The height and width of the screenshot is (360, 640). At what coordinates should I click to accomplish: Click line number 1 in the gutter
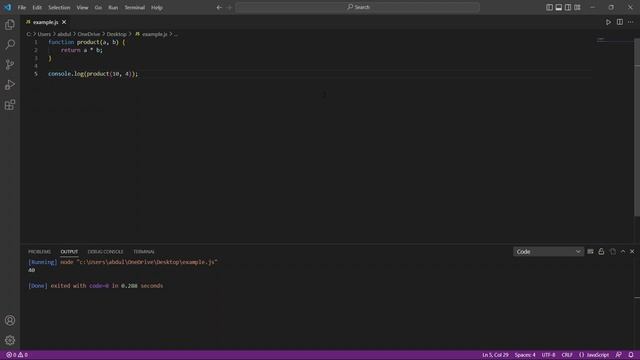coord(36,42)
